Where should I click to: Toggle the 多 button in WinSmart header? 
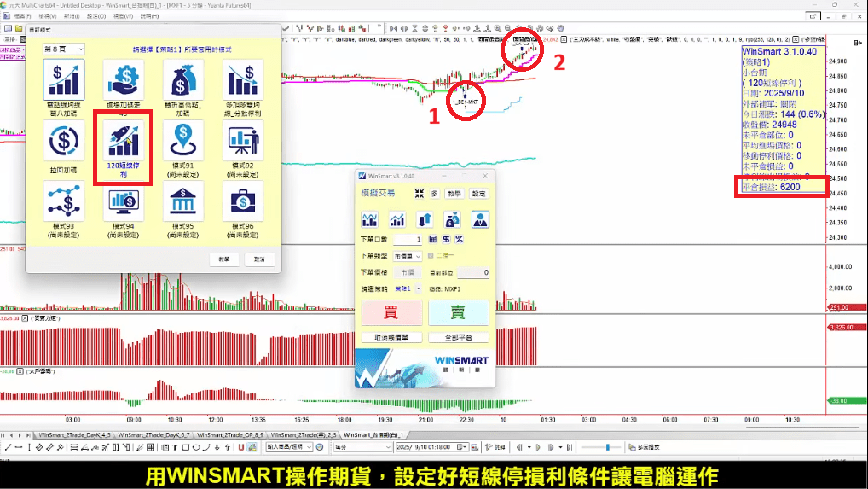click(x=434, y=194)
